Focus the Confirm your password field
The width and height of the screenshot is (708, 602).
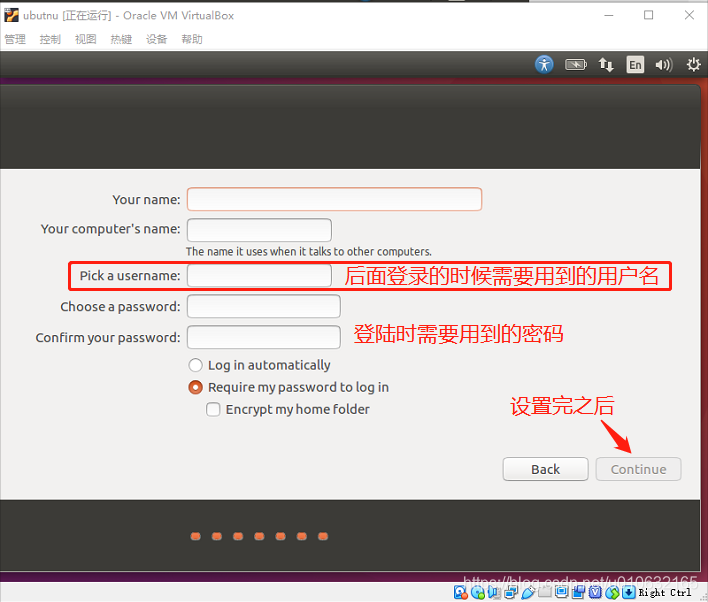(264, 337)
